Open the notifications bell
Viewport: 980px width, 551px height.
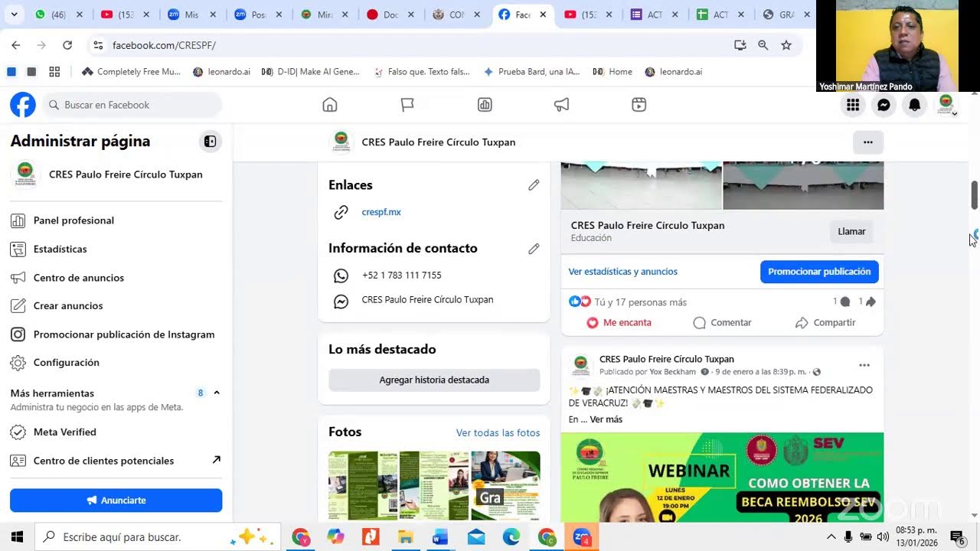coord(914,105)
